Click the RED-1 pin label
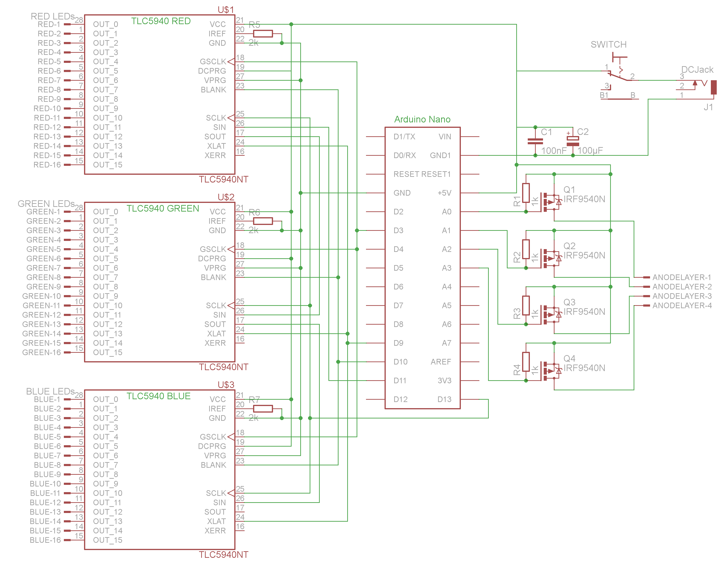Image resolution: width=728 pixels, height=566 pixels. 49,24
